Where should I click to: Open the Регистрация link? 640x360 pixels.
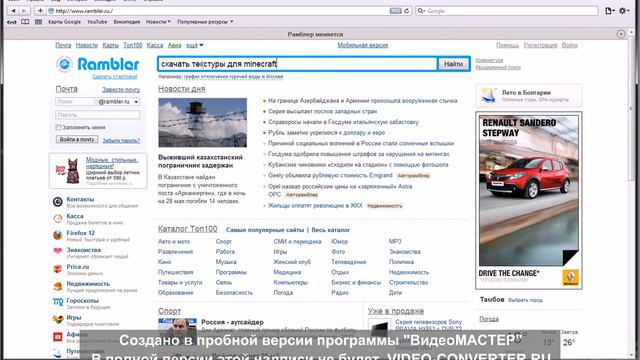click(540, 45)
